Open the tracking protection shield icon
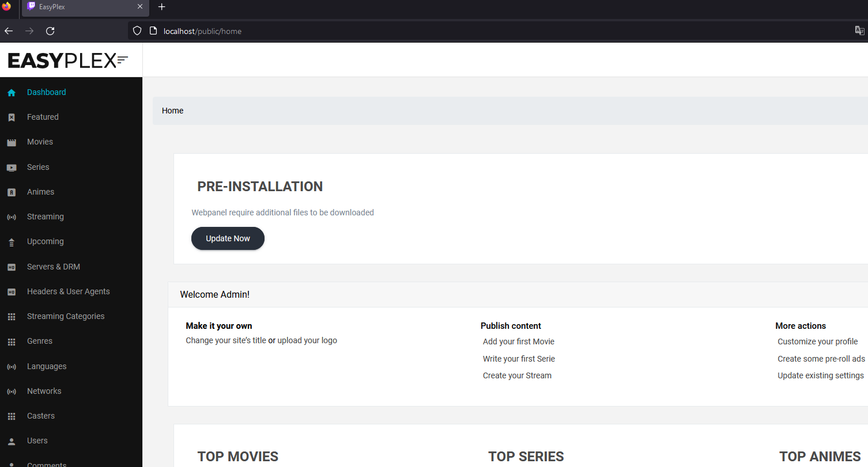 [137, 31]
